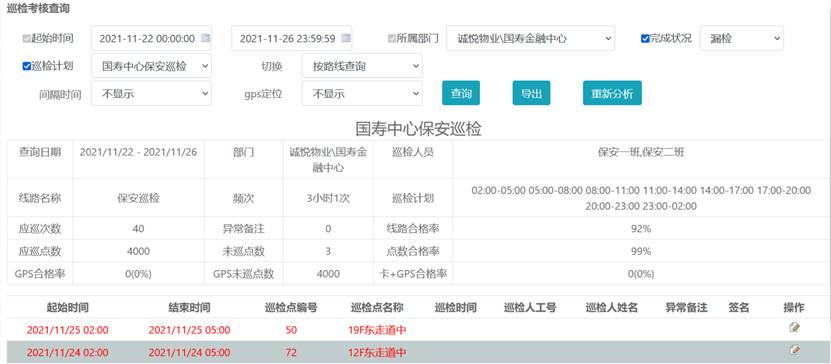The image size is (831, 364).
Task: Open the 所属部门 department dropdown
Action: pos(531,38)
